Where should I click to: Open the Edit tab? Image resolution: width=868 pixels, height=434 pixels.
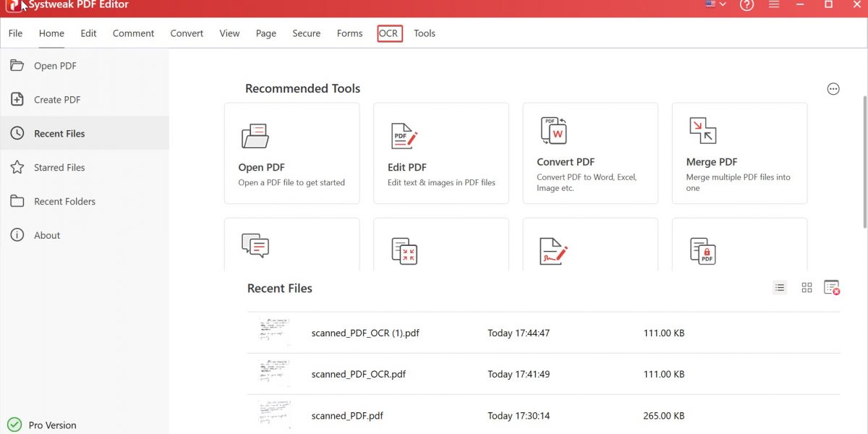[x=88, y=33]
